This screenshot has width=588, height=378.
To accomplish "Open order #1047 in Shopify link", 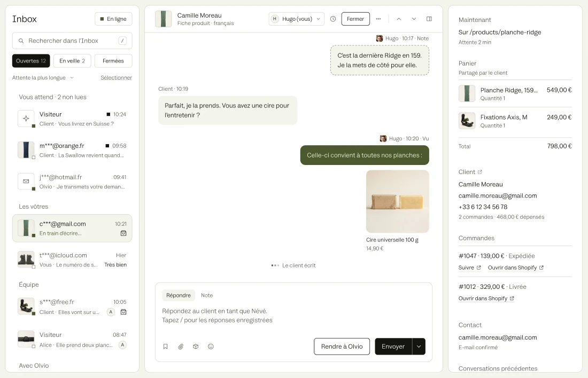I will pos(516,268).
